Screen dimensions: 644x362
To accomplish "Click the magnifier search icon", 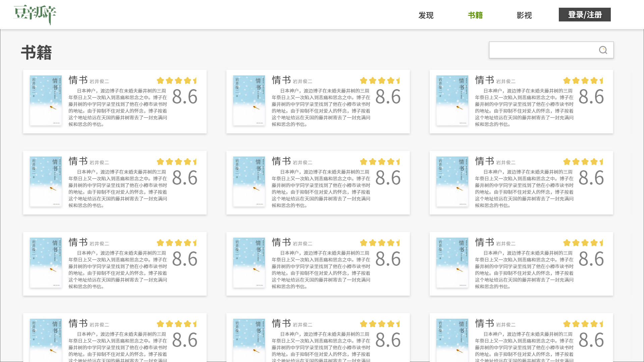I will pos(603,50).
